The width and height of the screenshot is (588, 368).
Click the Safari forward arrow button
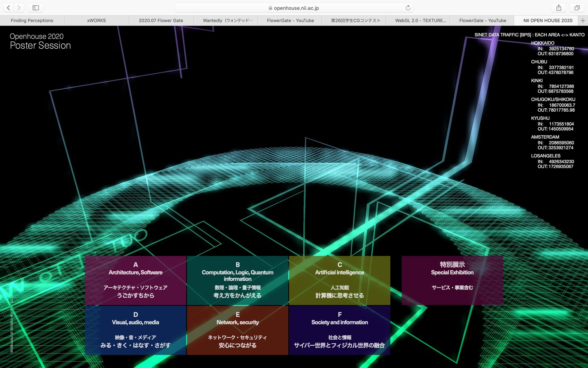coord(19,8)
